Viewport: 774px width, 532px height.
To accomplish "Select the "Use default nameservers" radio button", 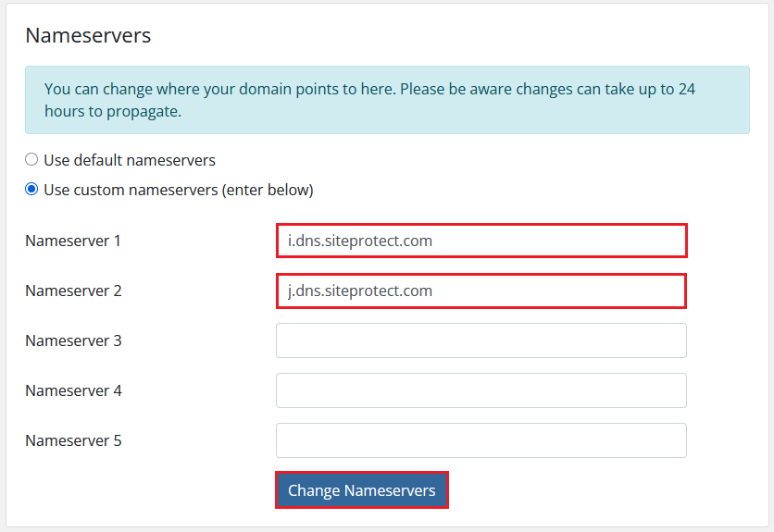I will pyautogui.click(x=31, y=160).
